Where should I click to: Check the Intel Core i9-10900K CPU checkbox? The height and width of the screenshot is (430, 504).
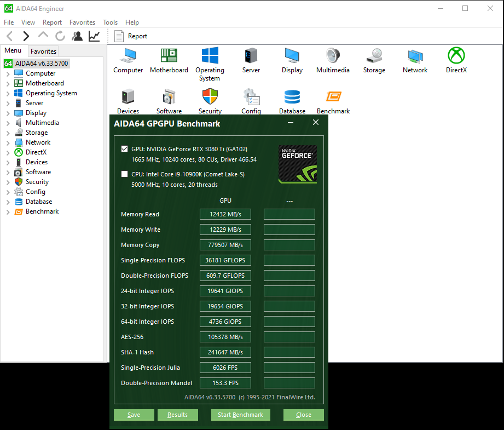coord(124,174)
